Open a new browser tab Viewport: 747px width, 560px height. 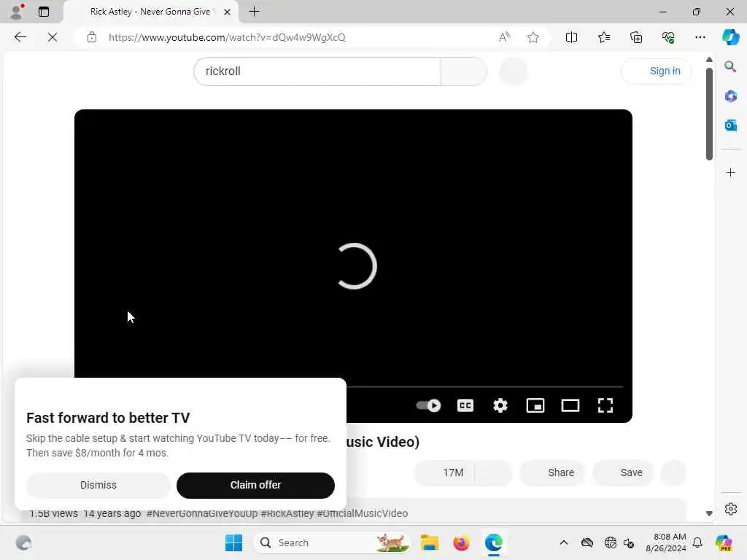point(255,12)
